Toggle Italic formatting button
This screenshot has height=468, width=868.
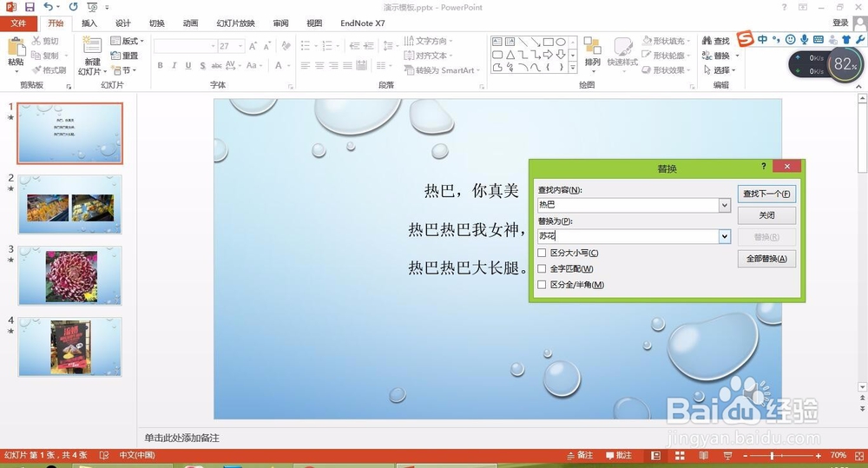(174, 65)
